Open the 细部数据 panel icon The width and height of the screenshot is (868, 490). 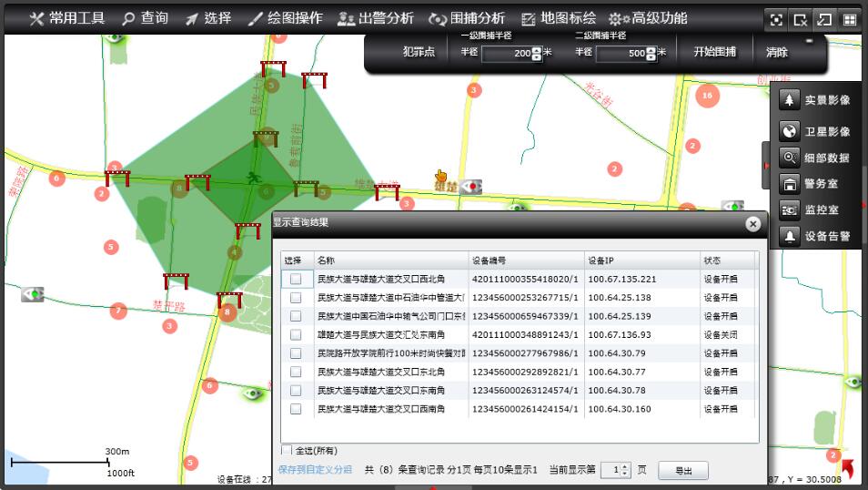tap(789, 158)
